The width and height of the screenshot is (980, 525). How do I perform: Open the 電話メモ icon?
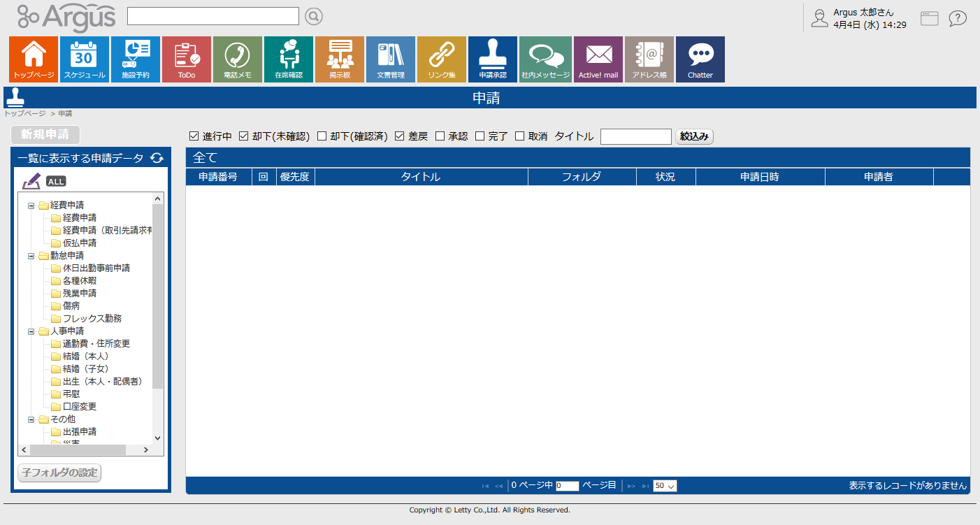(238, 59)
